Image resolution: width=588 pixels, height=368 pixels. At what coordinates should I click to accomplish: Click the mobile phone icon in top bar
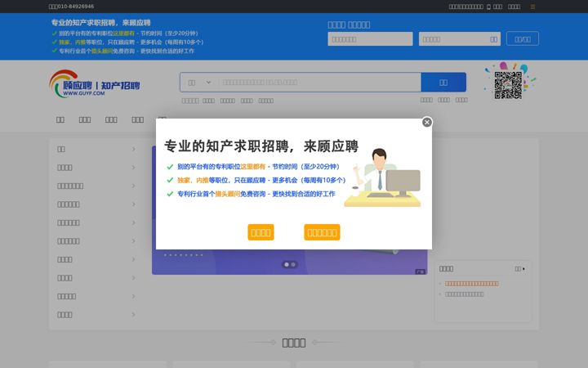pos(488,7)
